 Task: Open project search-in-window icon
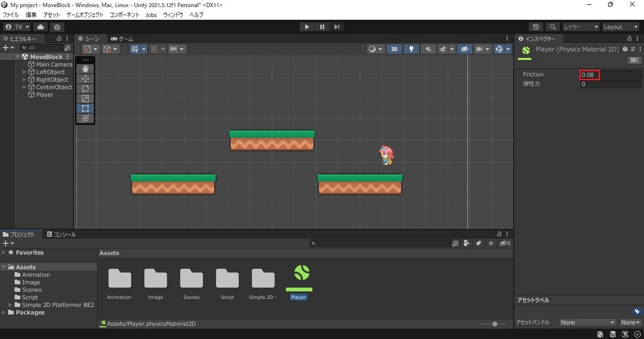pos(456,244)
